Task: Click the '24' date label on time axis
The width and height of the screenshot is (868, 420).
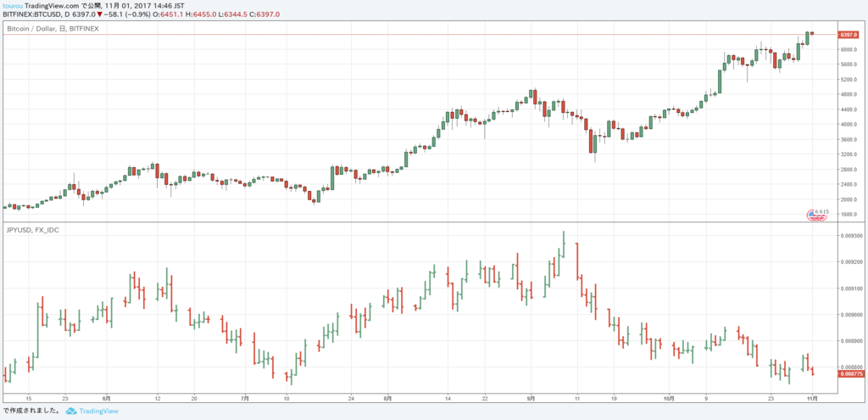Action: tap(351, 398)
